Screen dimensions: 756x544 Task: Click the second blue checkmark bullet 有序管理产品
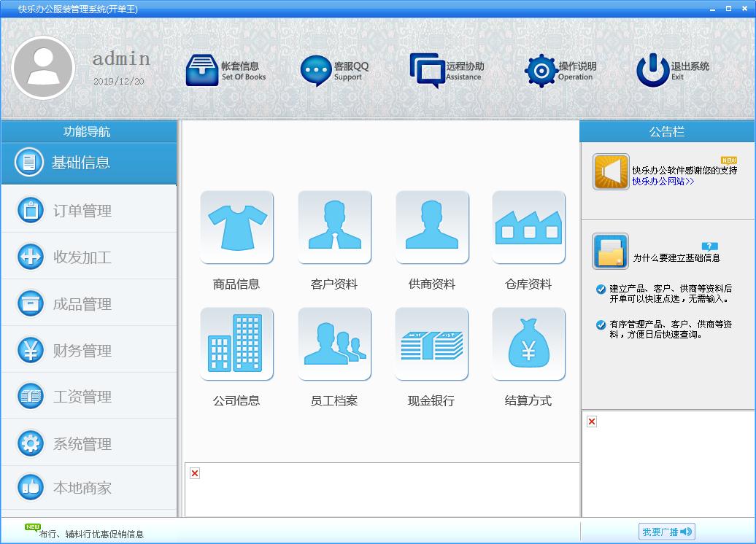coord(601,325)
